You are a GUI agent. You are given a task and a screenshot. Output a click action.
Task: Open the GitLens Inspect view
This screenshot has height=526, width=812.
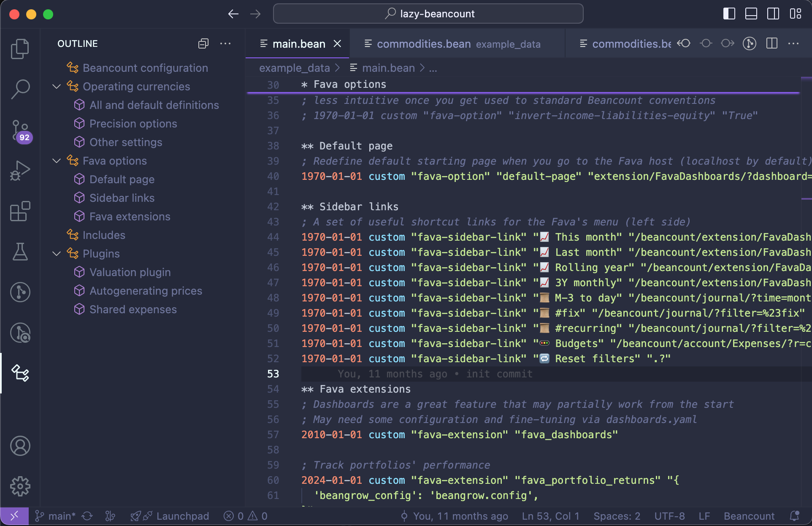(x=20, y=333)
